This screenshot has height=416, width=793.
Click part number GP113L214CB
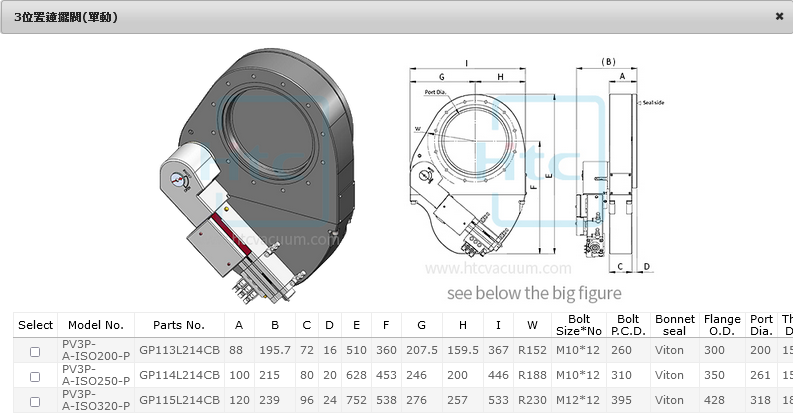(x=179, y=351)
